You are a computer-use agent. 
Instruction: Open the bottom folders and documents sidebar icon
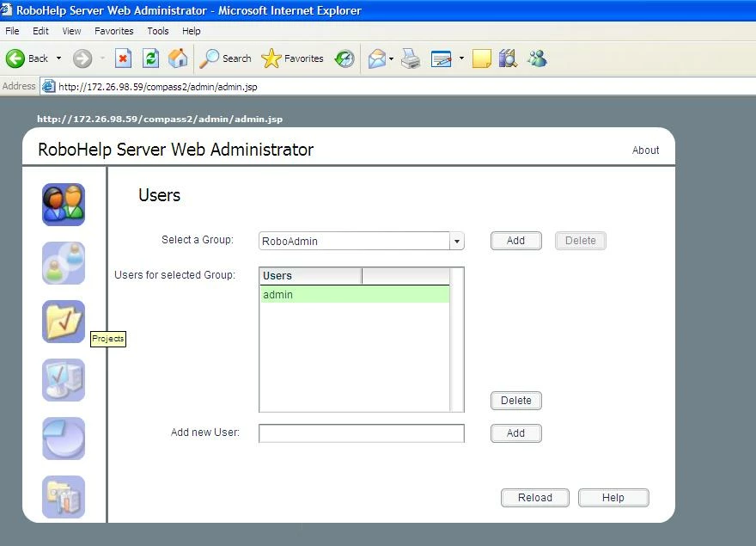pos(64,497)
